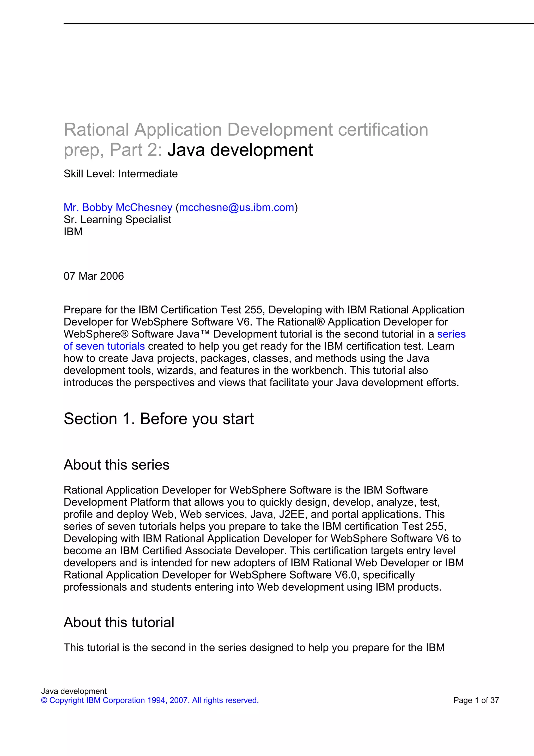
Task: Click the 'IBM' company line under author
Action: (x=73, y=232)
